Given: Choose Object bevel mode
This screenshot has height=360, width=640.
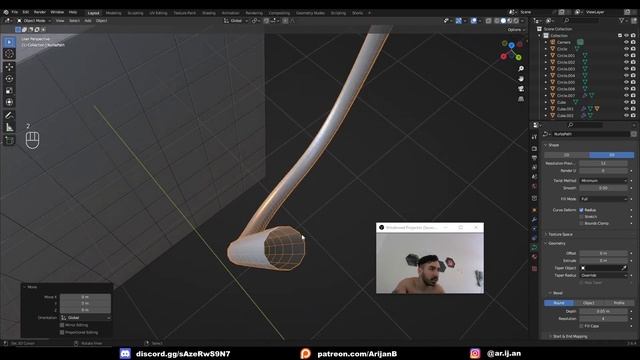Looking at the screenshot, I should [x=589, y=303].
